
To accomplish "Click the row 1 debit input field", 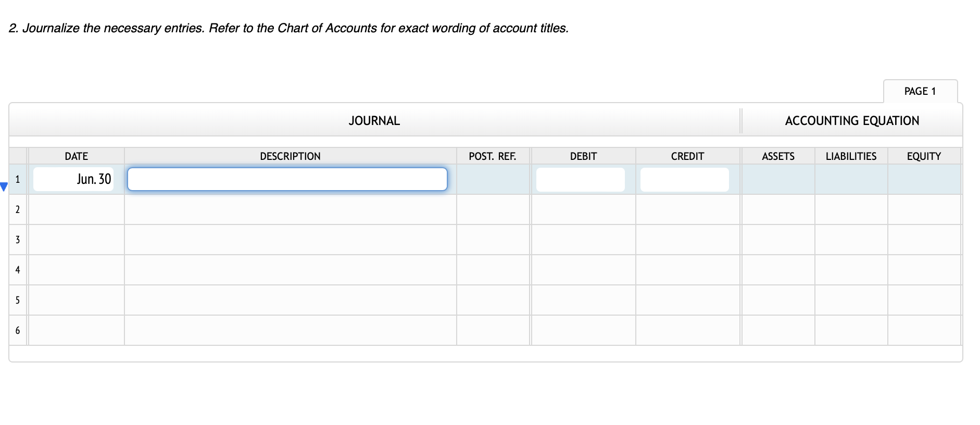I will pyautogui.click(x=580, y=179).
